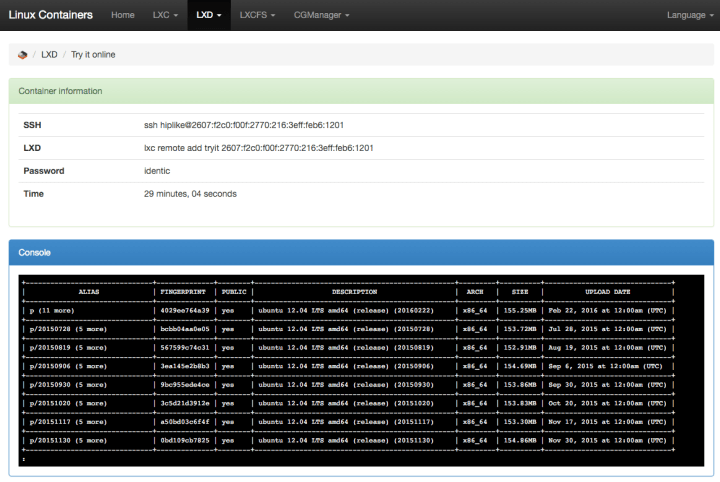Click alias p/20150728 in console
The image size is (720, 482).
click(x=68, y=329)
